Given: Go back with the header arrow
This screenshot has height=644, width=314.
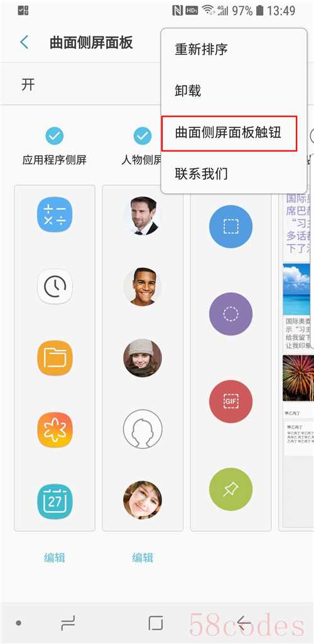Looking at the screenshot, I should click(x=24, y=42).
